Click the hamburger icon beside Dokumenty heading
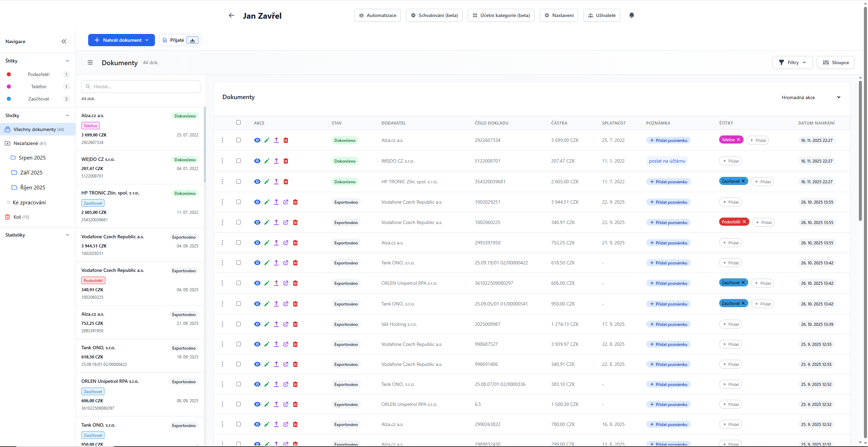This screenshot has width=868, height=447. [x=90, y=62]
